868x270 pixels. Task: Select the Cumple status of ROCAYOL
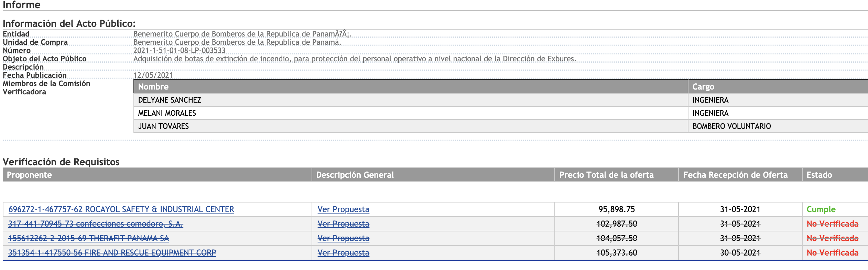(821, 209)
